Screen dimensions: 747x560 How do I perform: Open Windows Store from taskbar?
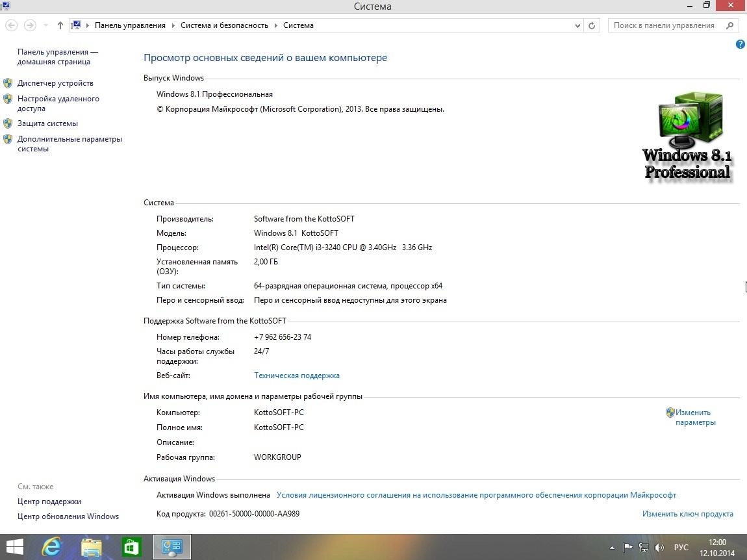click(131, 547)
